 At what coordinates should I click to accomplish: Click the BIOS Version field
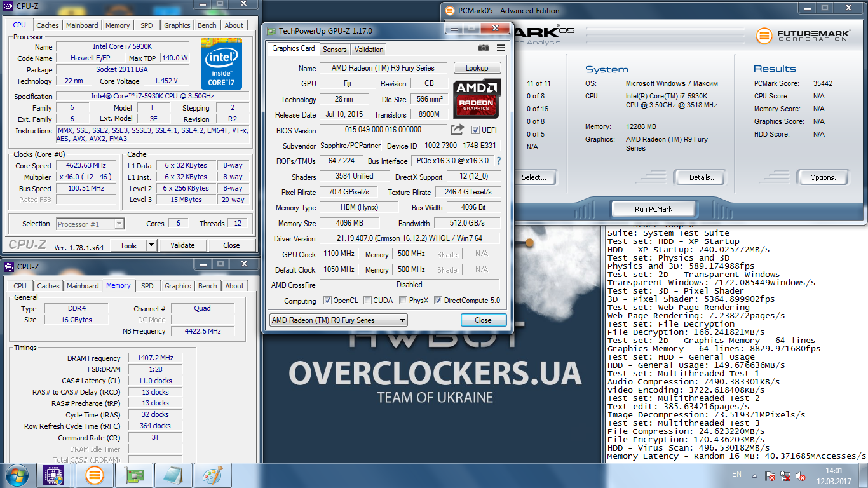click(383, 130)
